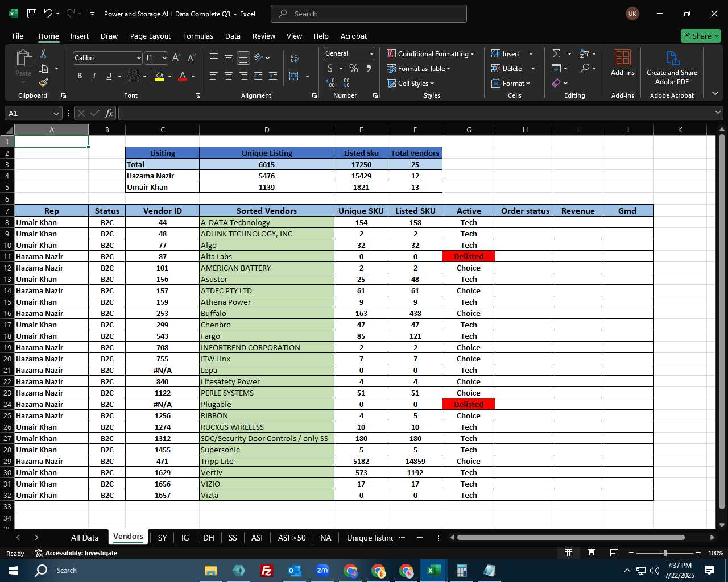Open Outlook from Windows taskbar
728x582 pixels.
295,571
